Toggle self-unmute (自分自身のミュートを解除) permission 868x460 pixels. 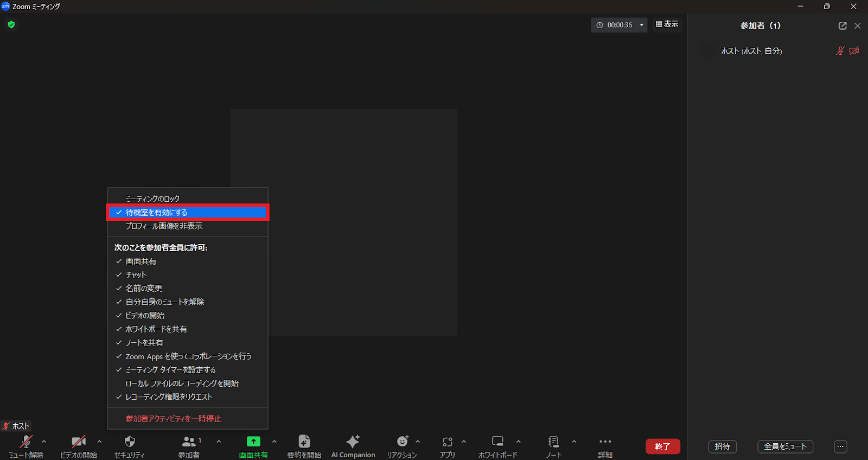(188, 302)
